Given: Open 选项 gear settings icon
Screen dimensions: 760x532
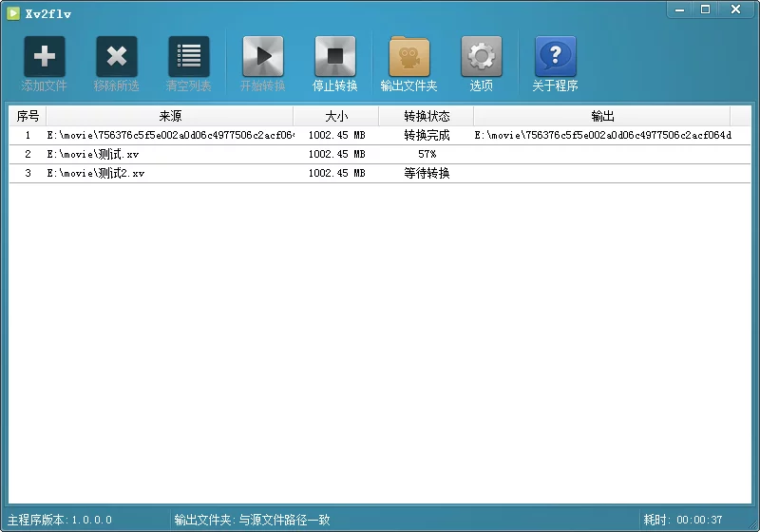Looking at the screenshot, I should (x=482, y=56).
